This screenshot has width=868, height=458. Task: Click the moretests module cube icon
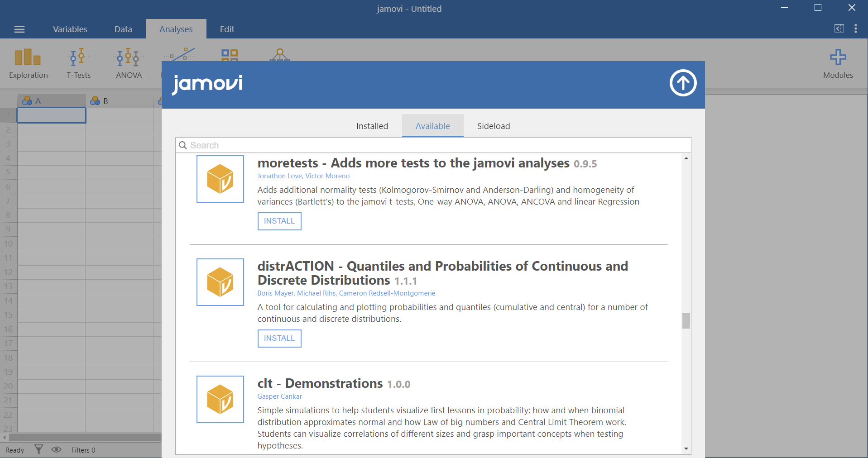(x=220, y=179)
